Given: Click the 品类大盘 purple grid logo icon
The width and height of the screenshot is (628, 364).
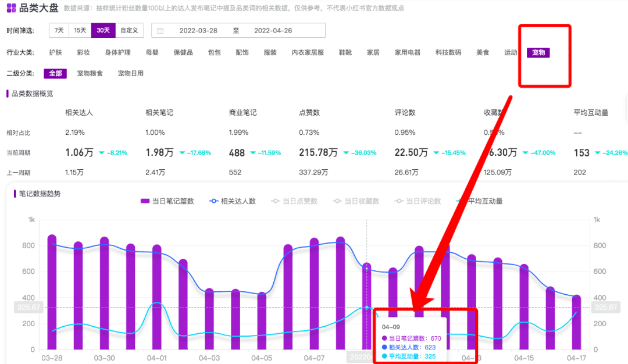Looking at the screenshot, I should click(x=11, y=8).
